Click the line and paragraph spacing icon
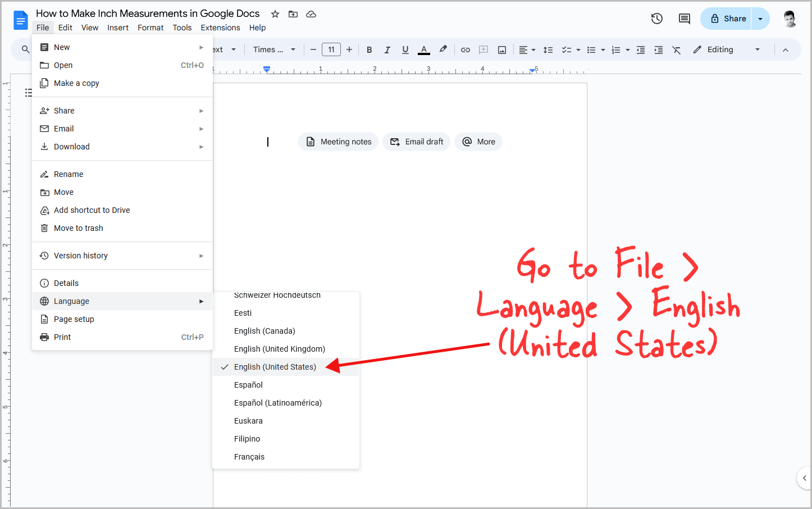The height and width of the screenshot is (509, 812). click(548, 49)
